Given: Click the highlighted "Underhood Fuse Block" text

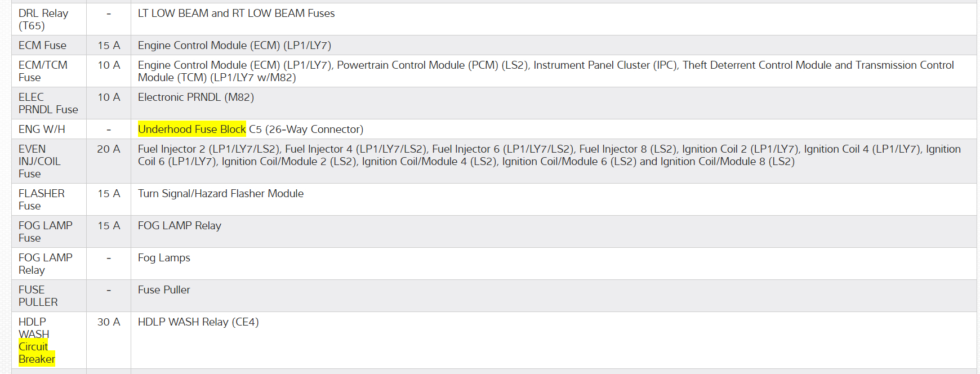Looking at the screenshot, I should coord(191,130).
